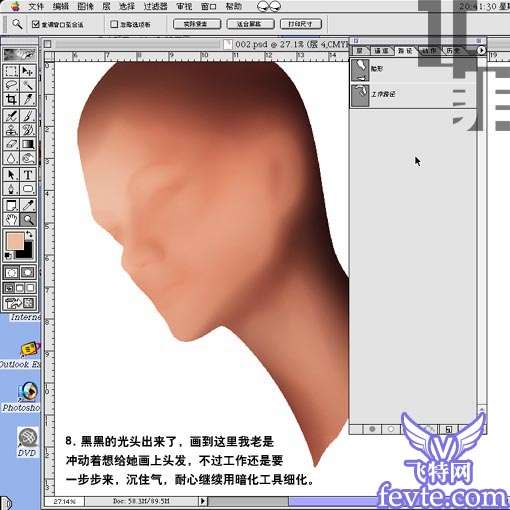Image resolution: width=510 pixels, height=510 pixels.
Task: Open the 文件 (File) menu
Action: tap(36, 6)
